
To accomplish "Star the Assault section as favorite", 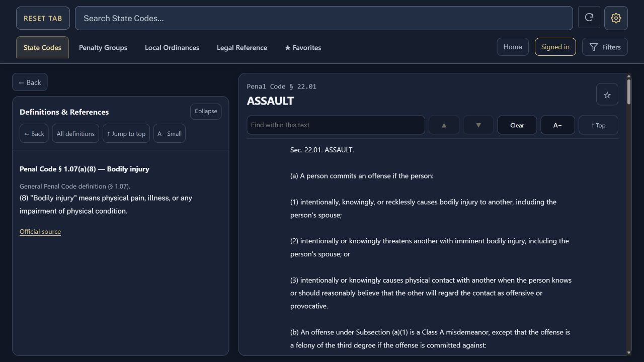I will coord(607,95).
